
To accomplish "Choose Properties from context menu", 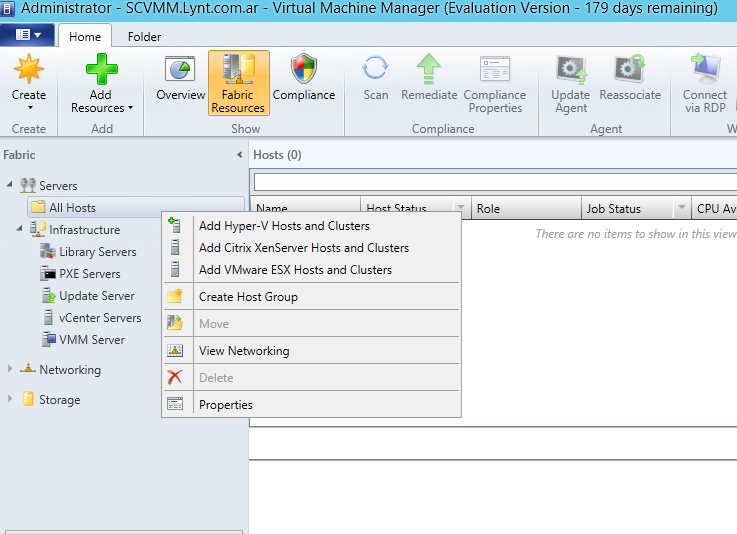I will point(312,405).
